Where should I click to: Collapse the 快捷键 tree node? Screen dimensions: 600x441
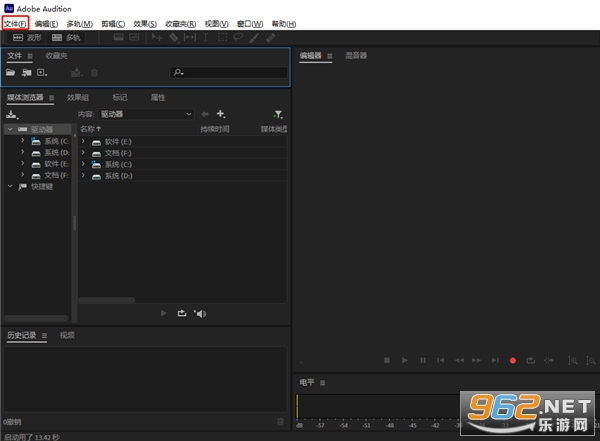pyautogui.click(x=10, y=186)
